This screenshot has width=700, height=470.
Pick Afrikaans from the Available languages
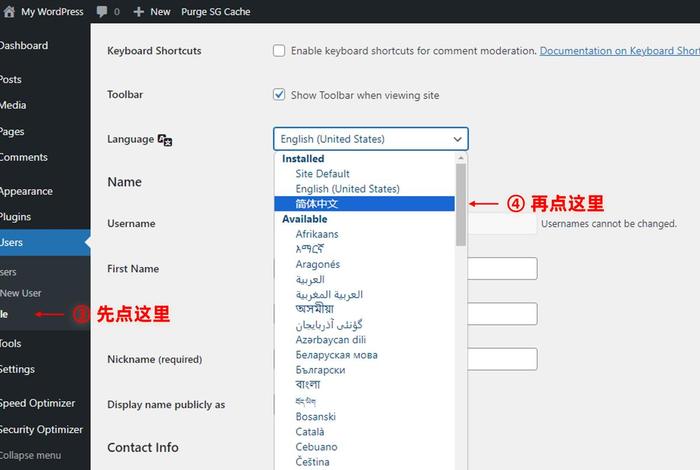pyautogui.click(x=317, y=234)
